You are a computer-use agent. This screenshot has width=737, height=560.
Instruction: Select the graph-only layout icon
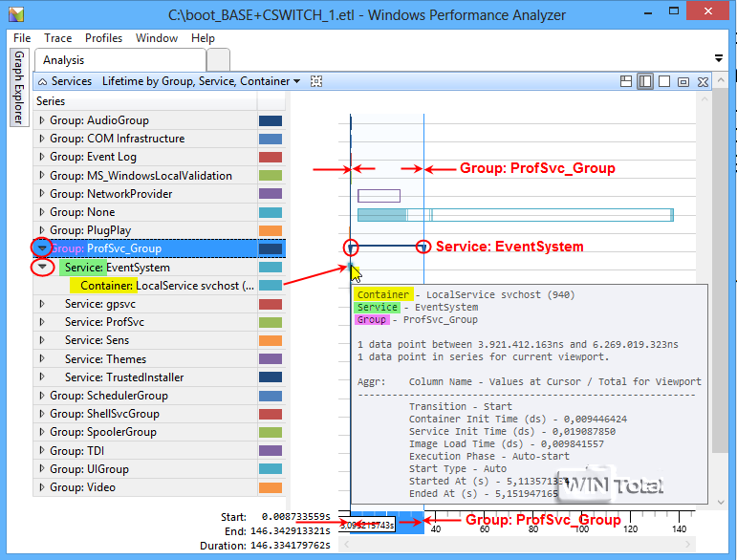click(645, 82)
